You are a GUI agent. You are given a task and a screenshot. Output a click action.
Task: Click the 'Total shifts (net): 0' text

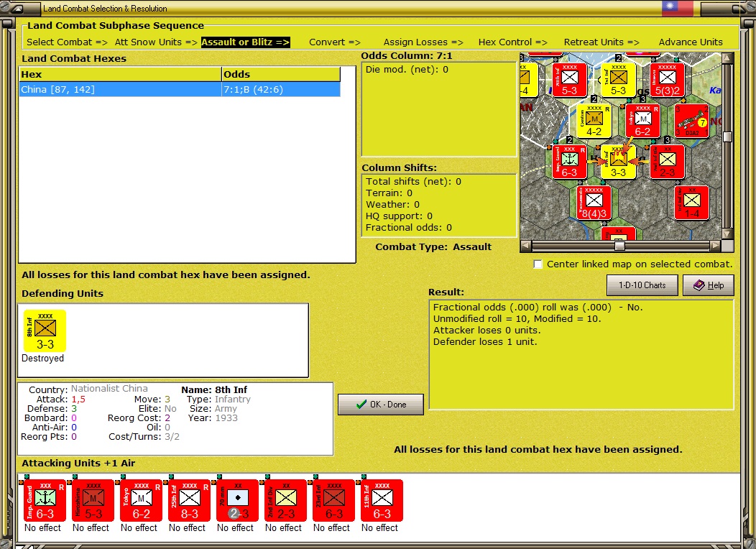(x=413, y=182)
